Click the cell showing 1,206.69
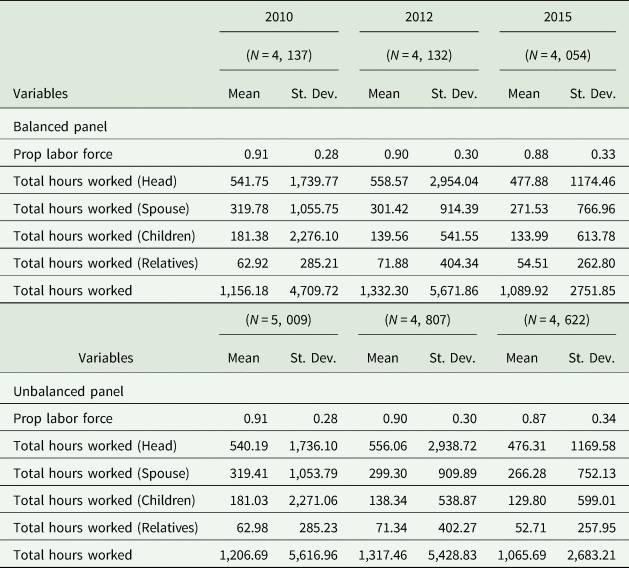 click(232, 553)
